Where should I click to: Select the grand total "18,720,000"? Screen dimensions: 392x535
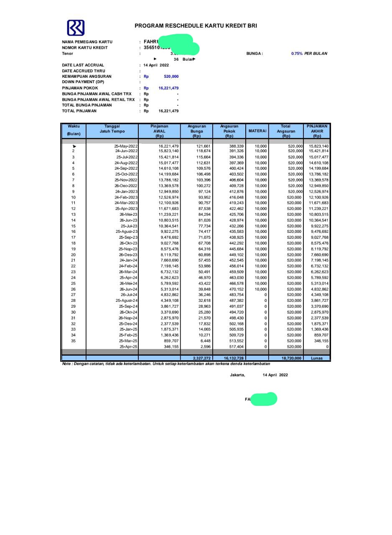tap(292, 358)
